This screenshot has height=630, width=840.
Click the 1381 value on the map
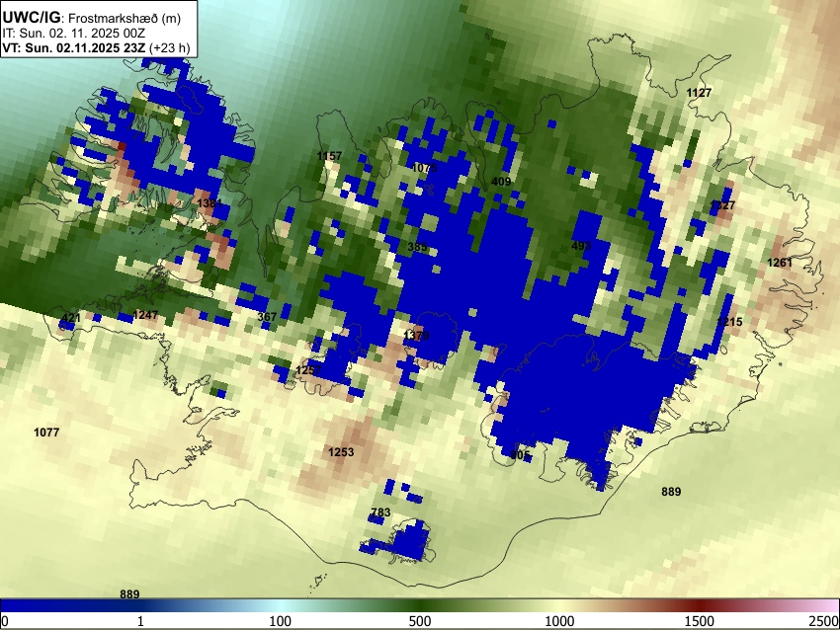coord(210,203)
